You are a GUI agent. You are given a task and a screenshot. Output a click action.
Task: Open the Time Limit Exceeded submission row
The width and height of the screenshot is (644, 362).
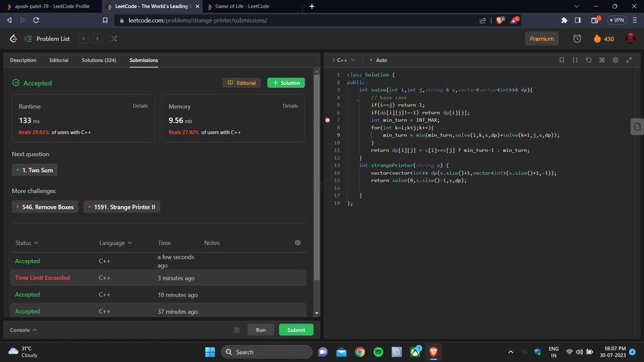point(158,278)
